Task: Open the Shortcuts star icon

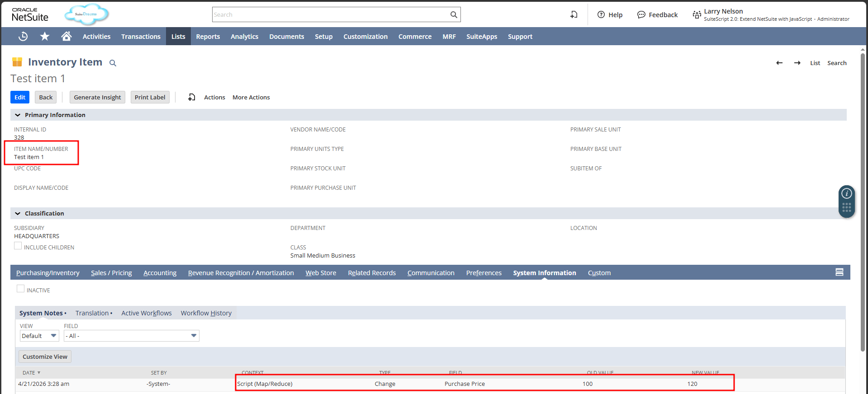Action: point(44,37)
